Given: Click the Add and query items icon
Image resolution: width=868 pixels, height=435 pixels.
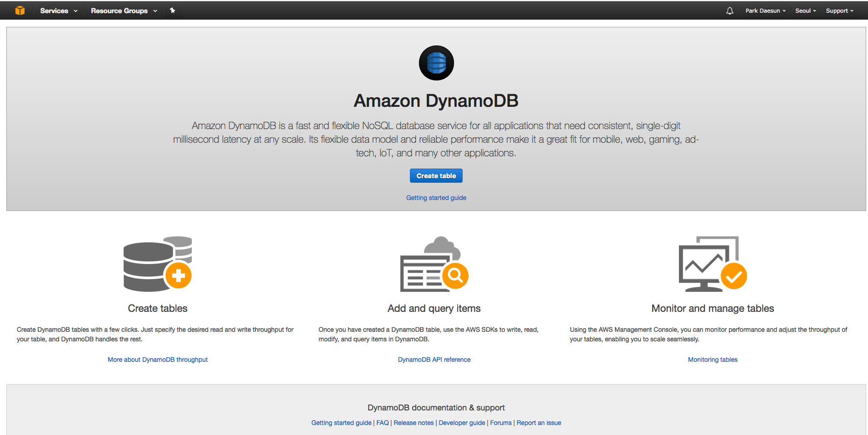Looking at the screenshot, I should [434, 265].
